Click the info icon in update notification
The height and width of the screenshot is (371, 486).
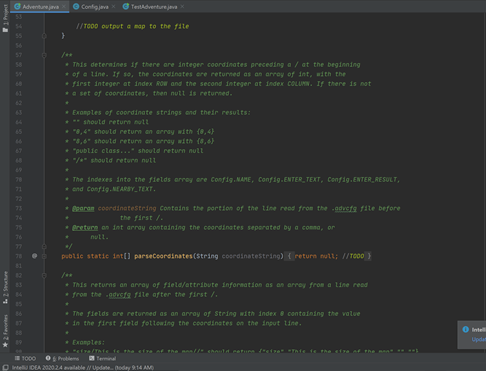[x=466, y=329]
